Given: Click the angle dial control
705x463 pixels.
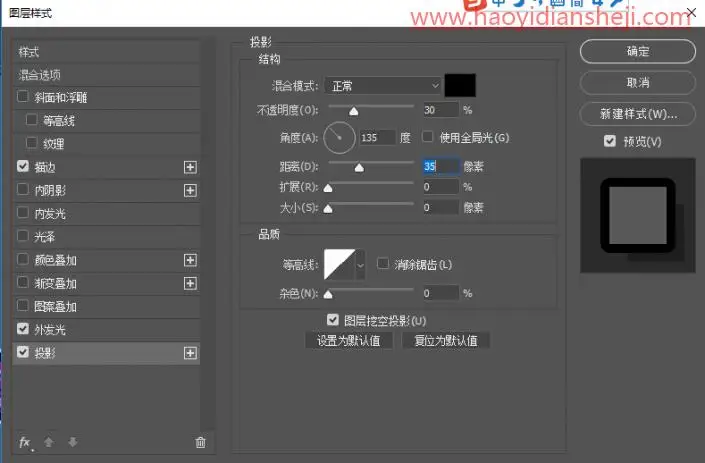Looking at the screenshot, I should 339,138.
